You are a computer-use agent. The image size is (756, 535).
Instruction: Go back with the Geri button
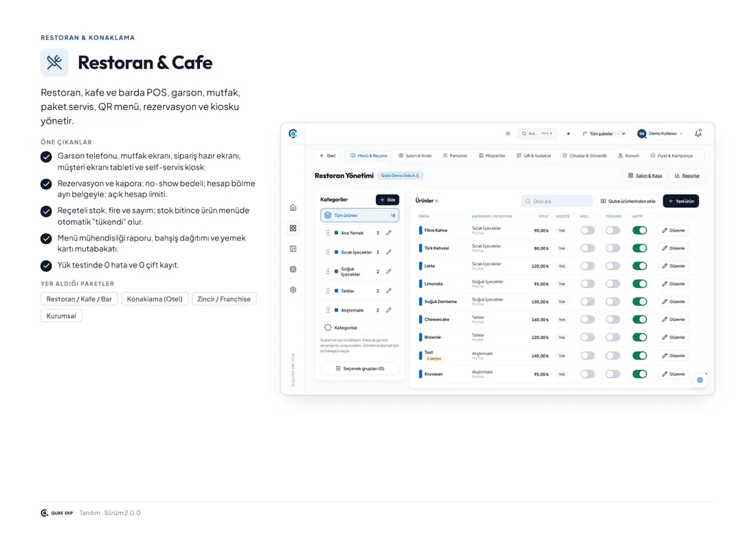tap(328, 156)
